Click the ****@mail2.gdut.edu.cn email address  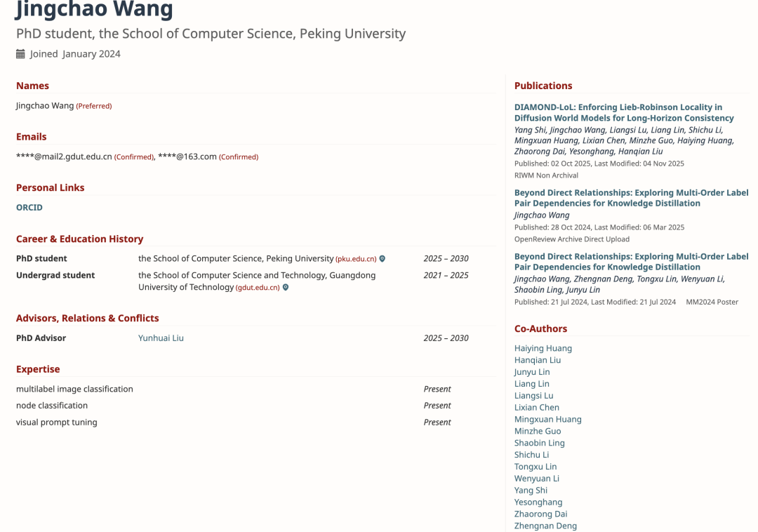(x=64, y=157)
